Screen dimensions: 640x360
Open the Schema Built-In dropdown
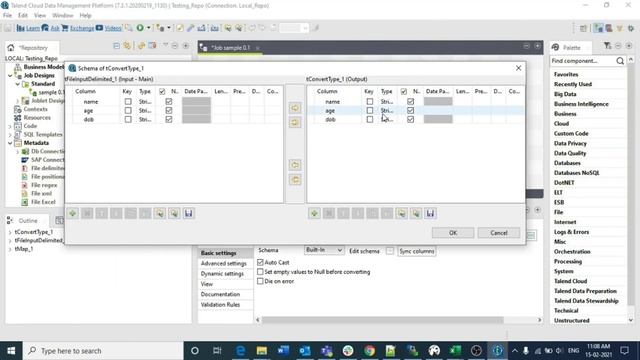click(x=324, y=250)
